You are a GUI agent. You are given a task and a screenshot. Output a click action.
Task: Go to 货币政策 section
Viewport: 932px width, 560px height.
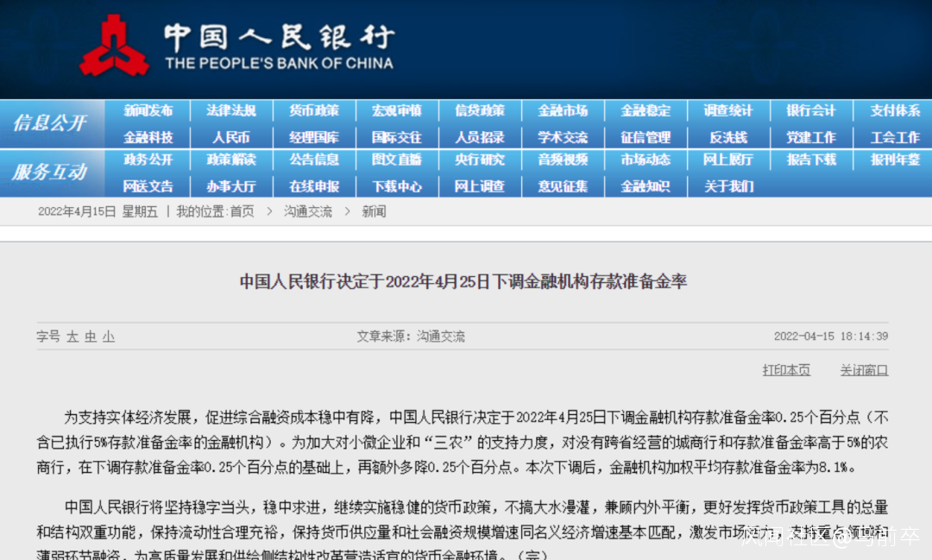point(314,110)
